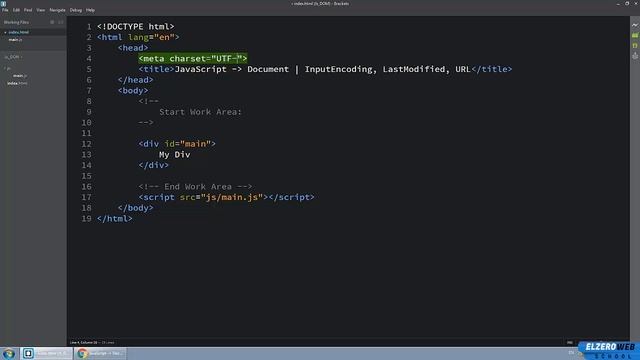The width and height of the screenshot is (640, 360).
Task: Open the Live Preview lightning icon
Action: click(x=635, y=25)
